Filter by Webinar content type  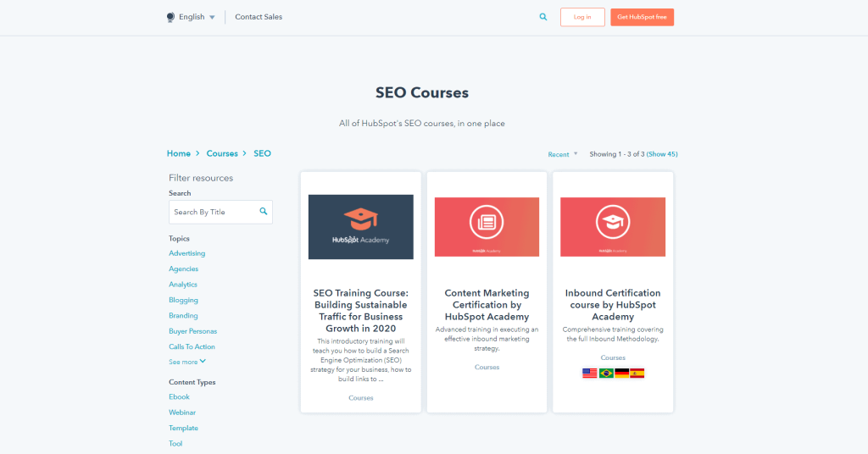(182, 412)
